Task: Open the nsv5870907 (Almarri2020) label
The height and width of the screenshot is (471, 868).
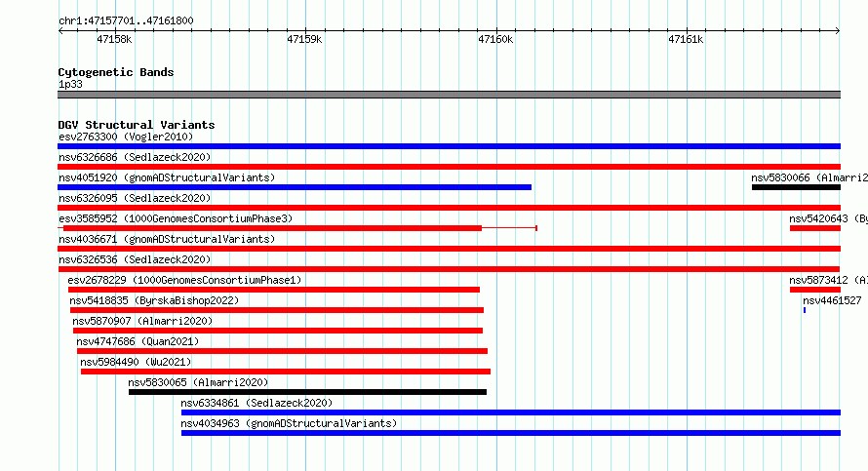Action: pyautogui.click(x=142, y=321)
